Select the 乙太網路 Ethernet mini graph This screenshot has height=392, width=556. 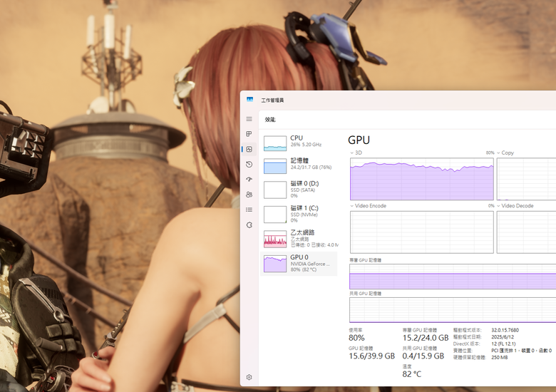(275, 239)
